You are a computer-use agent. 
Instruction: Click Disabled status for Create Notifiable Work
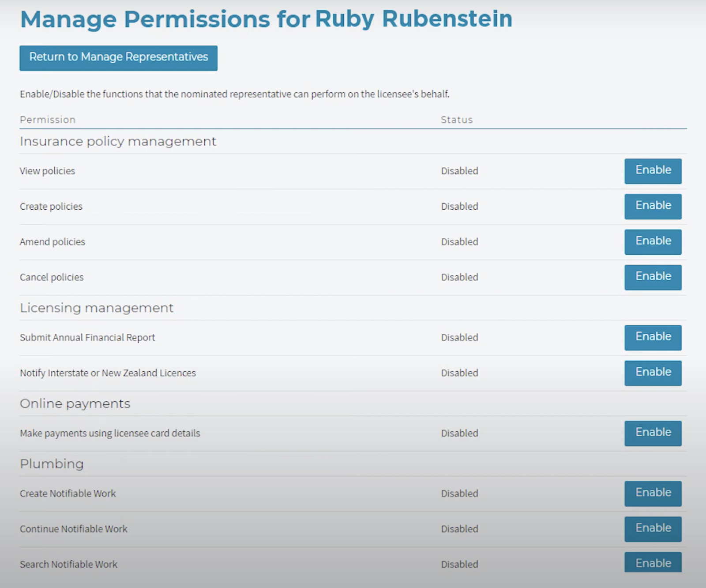tap(459, 493)
